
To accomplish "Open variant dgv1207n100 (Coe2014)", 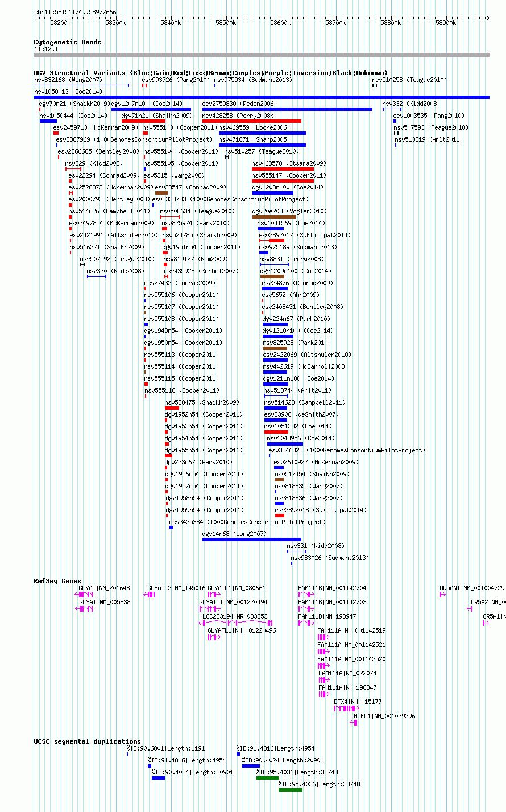I will 147,104.
